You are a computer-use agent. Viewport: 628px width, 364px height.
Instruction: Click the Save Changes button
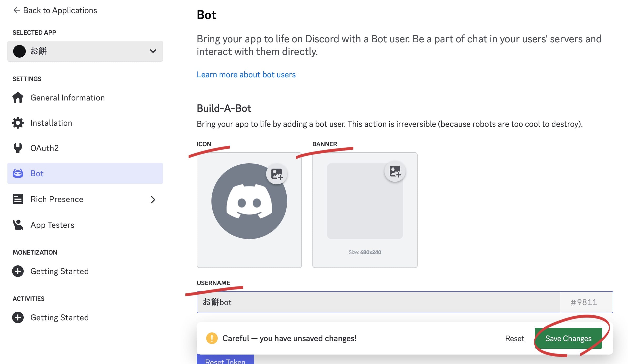pos(568,338)
